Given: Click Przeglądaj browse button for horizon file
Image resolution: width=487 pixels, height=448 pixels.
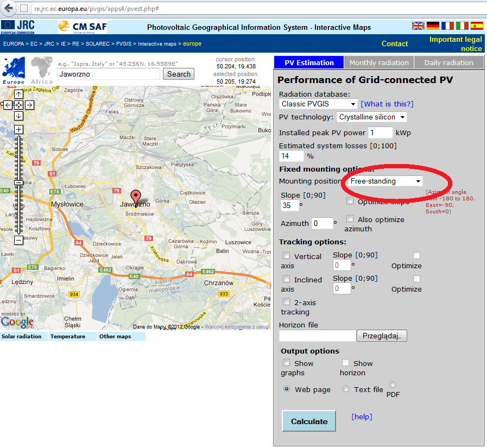Looking at the screenshot, I should coord(382,336).
